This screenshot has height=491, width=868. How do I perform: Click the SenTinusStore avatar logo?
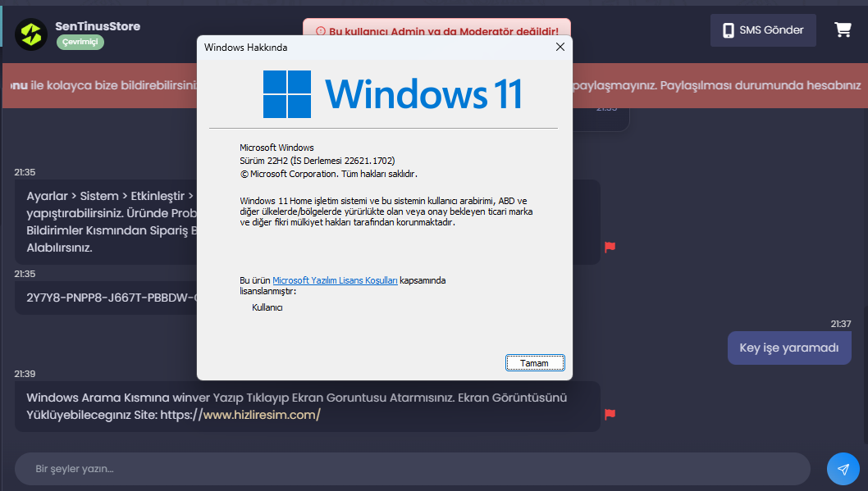tap(31, 34)
